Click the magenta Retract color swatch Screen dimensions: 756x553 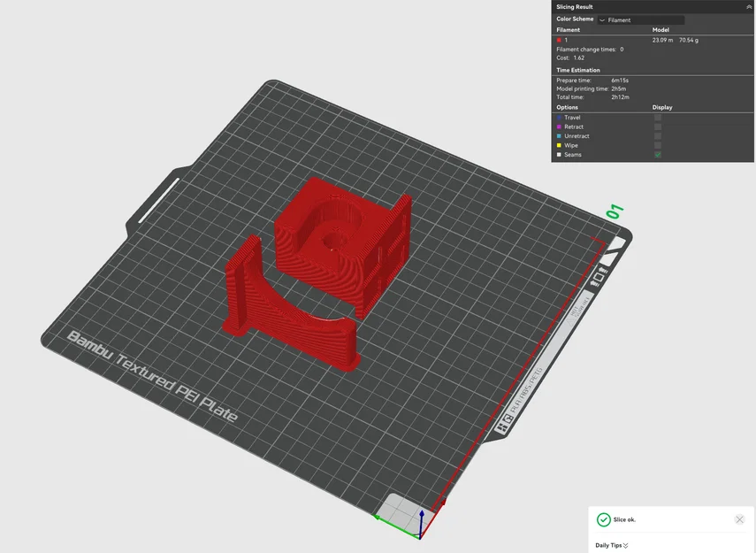coord(559,127)
